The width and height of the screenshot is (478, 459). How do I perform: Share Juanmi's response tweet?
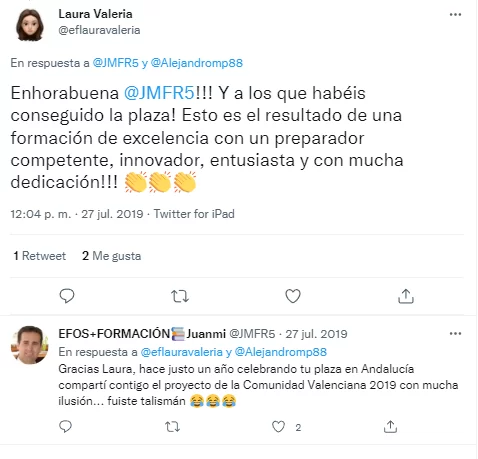pyautogui.click(x=390, y=426)
